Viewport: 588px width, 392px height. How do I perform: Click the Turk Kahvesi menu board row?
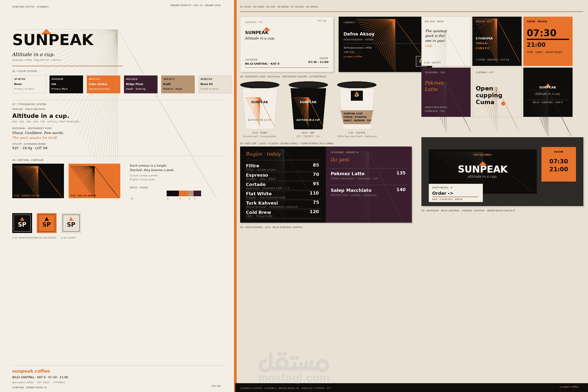coord(283,204)
